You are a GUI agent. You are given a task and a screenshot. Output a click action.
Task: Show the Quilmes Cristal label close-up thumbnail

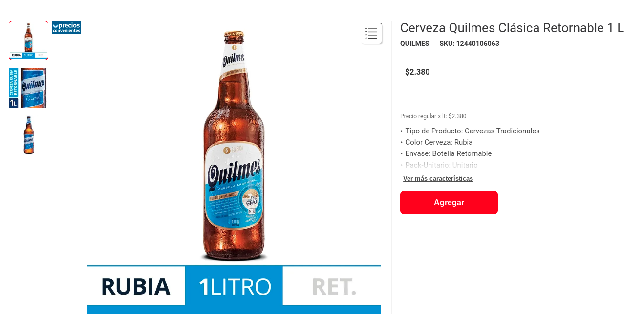click(27, 87)
